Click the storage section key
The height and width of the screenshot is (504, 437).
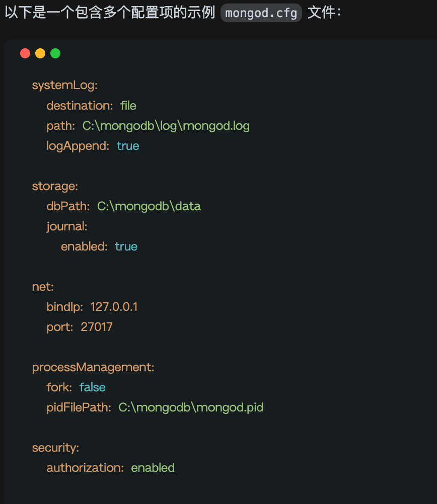tap(55, 186)
